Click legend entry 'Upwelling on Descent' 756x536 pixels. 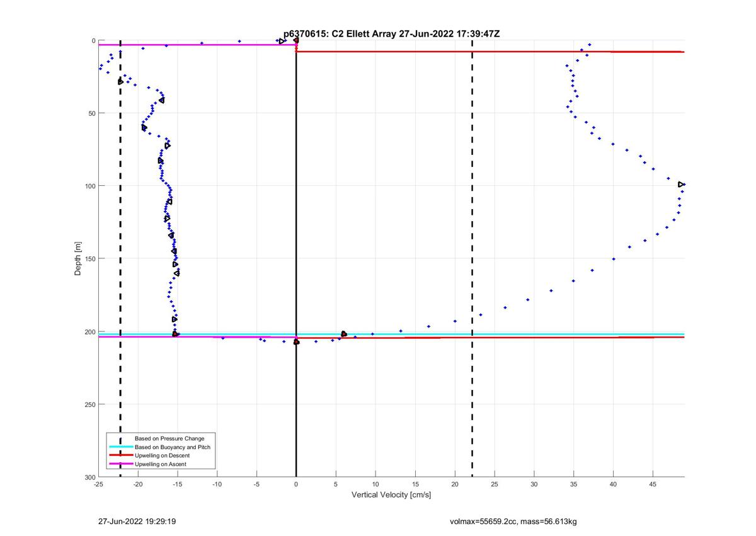point(163,455)
